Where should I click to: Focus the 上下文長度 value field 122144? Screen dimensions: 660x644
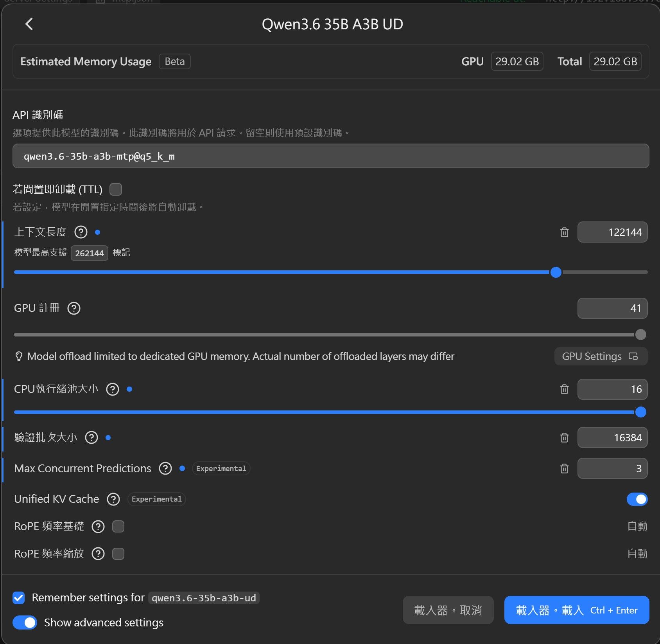click(x=612, y=232)
